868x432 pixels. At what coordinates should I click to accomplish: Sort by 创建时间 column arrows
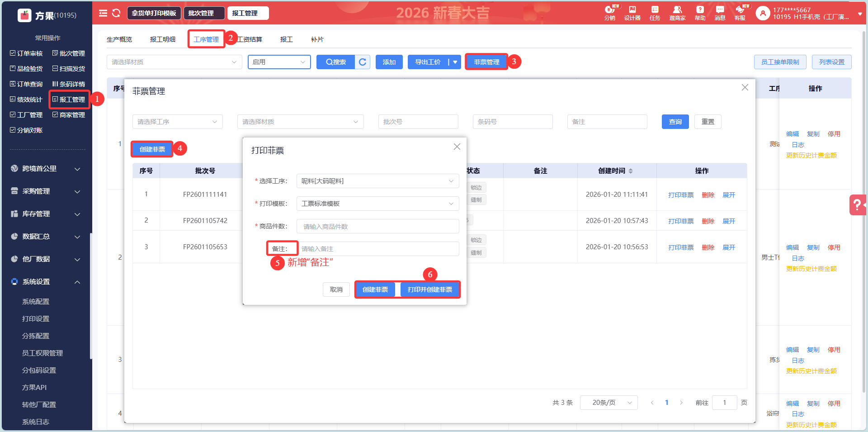(631, 171)
